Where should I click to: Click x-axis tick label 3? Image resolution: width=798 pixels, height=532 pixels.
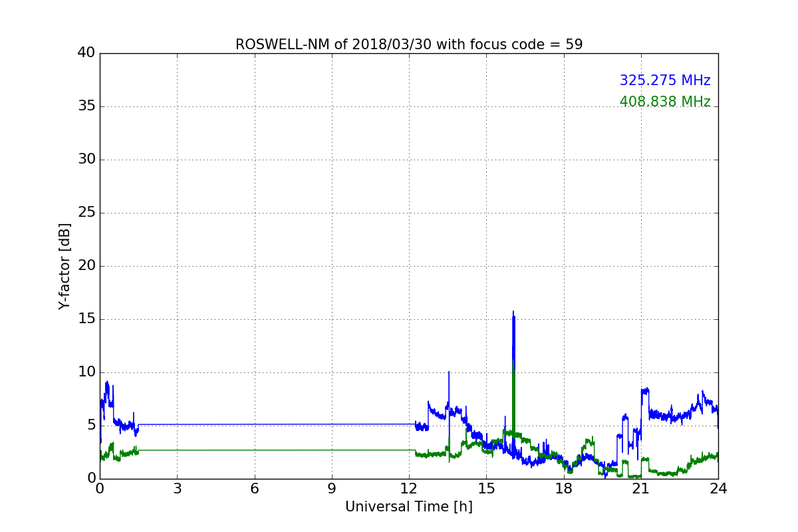point(177,489)
